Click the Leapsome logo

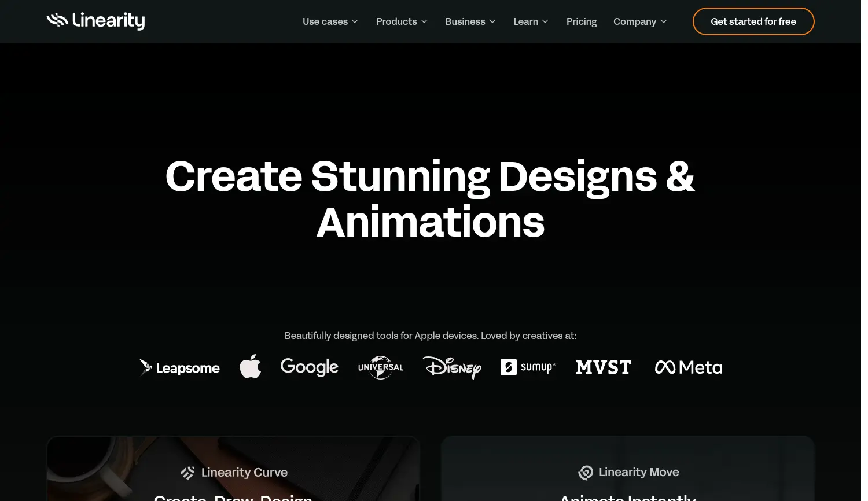coord(179,367)
